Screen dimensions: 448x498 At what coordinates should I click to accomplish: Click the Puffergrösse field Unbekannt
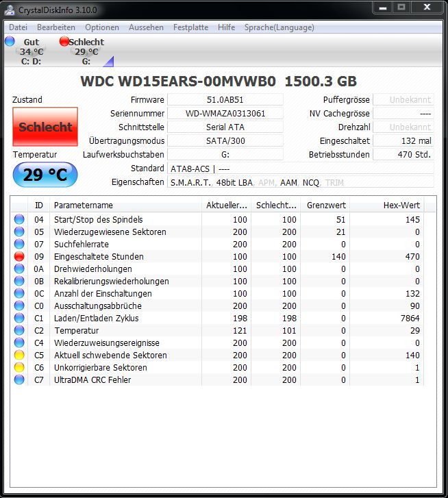tap(403, 100)
